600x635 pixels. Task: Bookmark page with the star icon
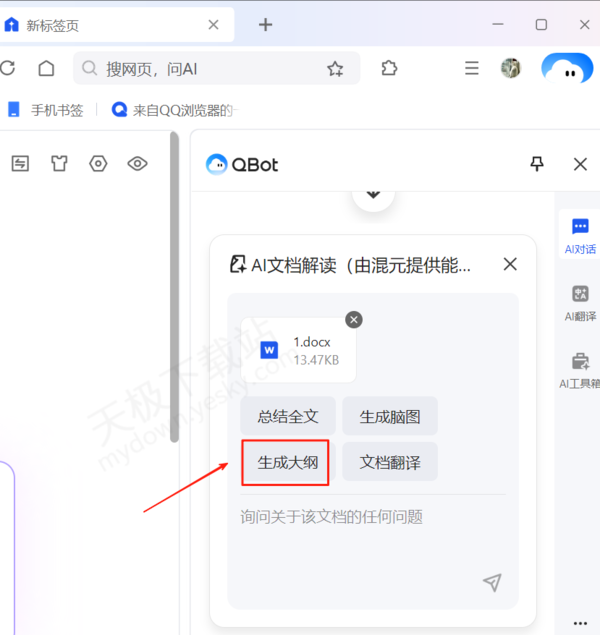click(x=335, y=69)
